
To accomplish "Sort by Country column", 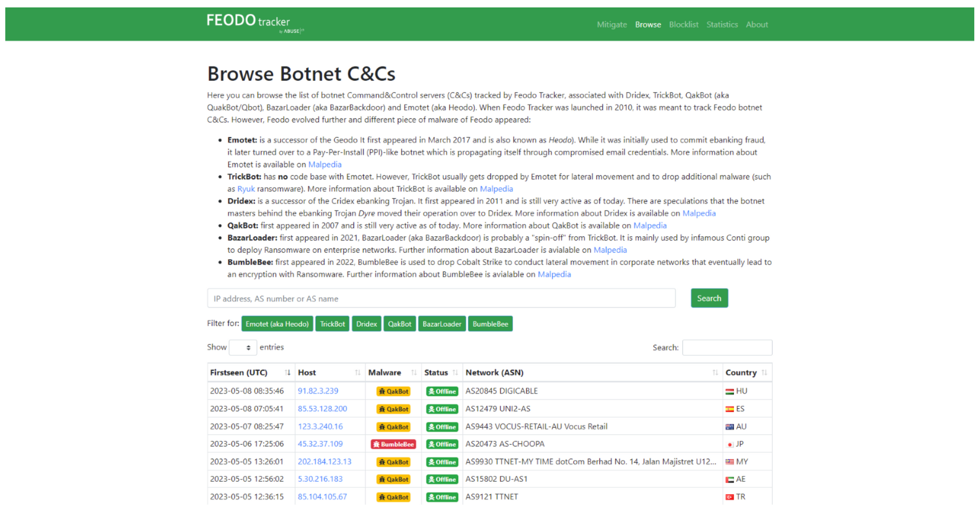I will click(747, 372).
